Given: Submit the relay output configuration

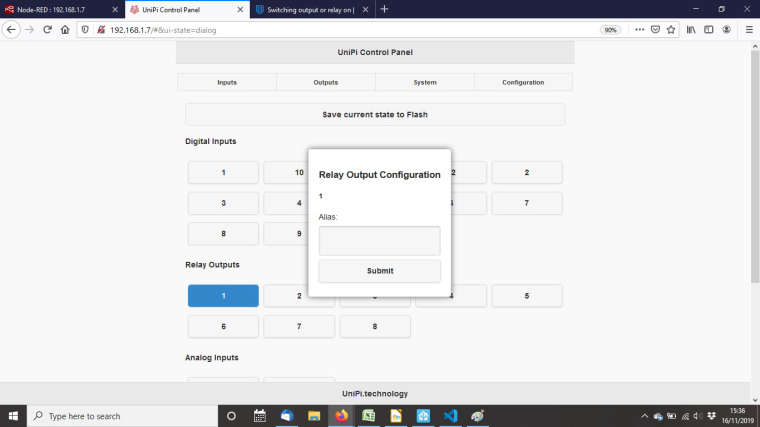Looking at the screenshot, I should click(x=380, y=271).
